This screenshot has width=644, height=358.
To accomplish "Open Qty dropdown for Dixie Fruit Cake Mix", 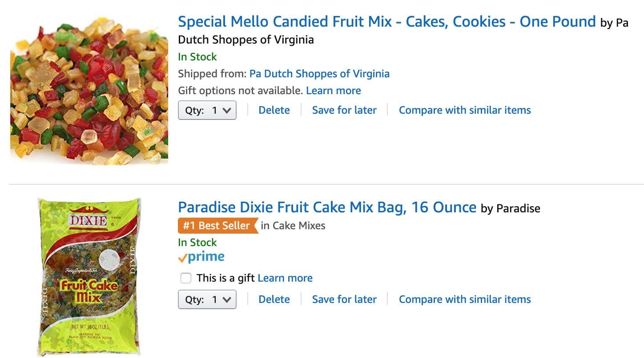I will 207,299.
